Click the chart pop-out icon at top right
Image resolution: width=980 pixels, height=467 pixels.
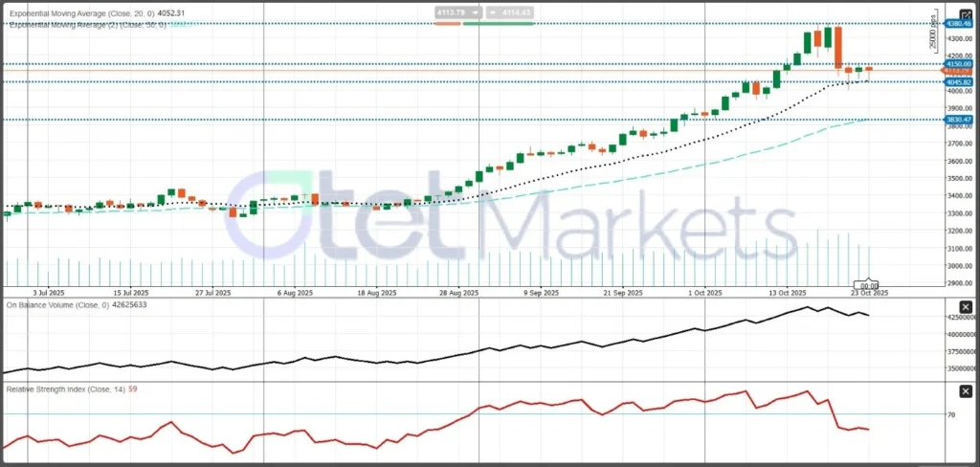pyautogui.click(x=965, y=14)
